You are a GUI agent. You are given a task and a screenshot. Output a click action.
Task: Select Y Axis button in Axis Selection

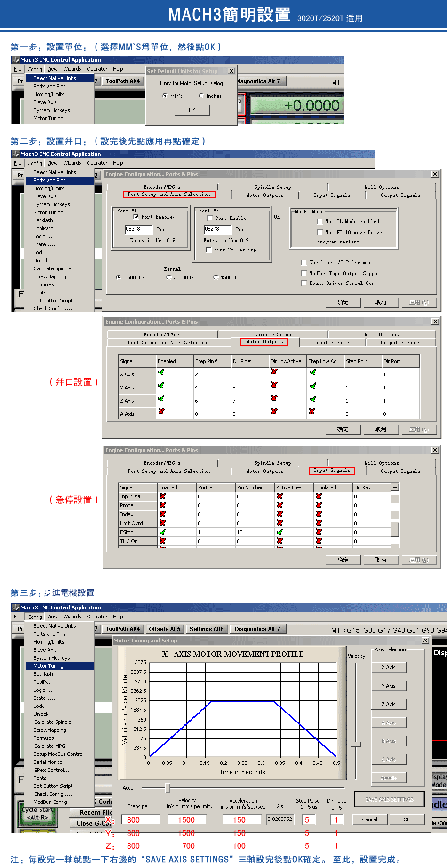click(389, 686)
